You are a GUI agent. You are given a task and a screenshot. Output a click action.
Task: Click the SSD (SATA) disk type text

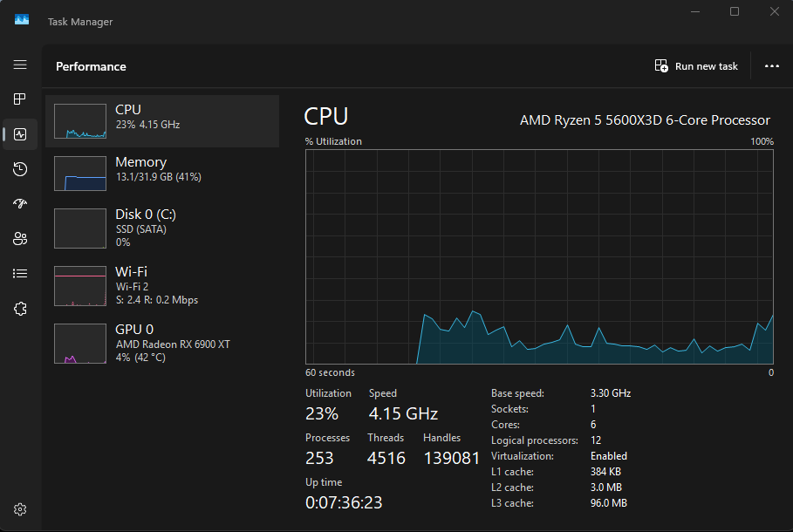[x=141, y=229]
